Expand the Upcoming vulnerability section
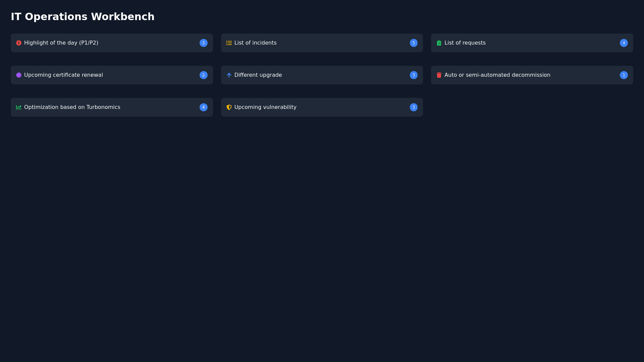 [x=265, y=107]
